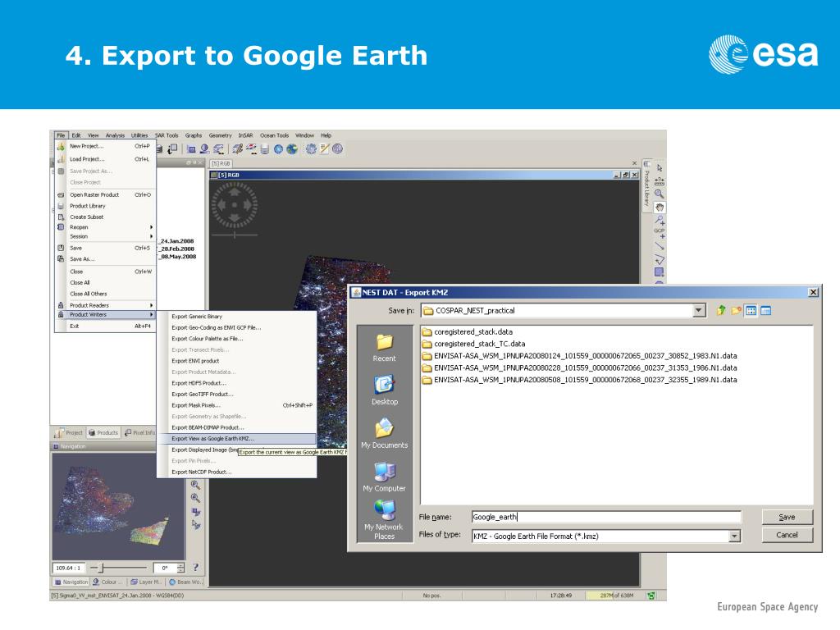The image size is (840, 630).
Task: Activate the magnifier zoom tool
Action: click(660, 194)
